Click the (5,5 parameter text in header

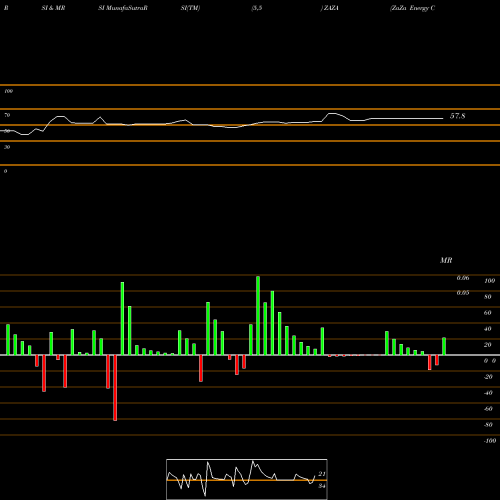(x=257, y=8)
